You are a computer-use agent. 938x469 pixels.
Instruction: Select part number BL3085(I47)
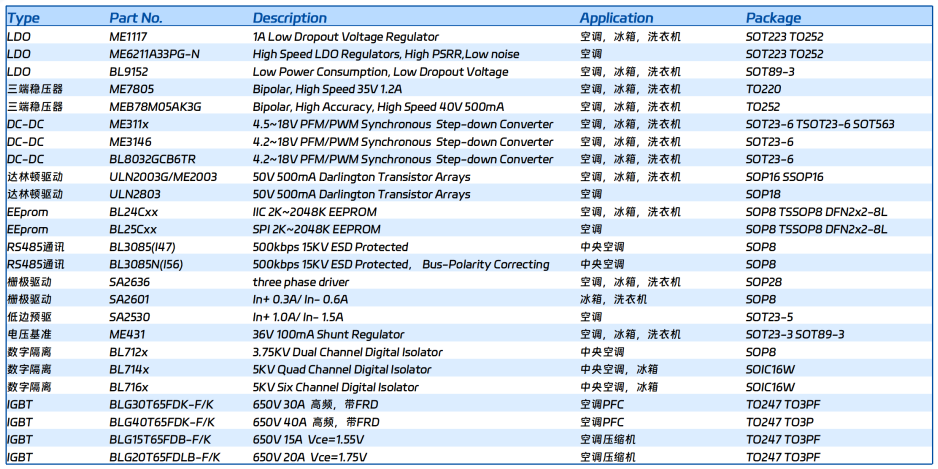142,247
